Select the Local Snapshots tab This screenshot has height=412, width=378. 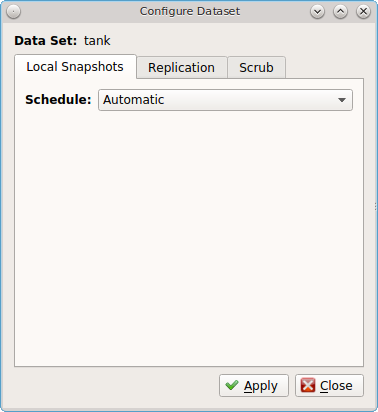75,67
